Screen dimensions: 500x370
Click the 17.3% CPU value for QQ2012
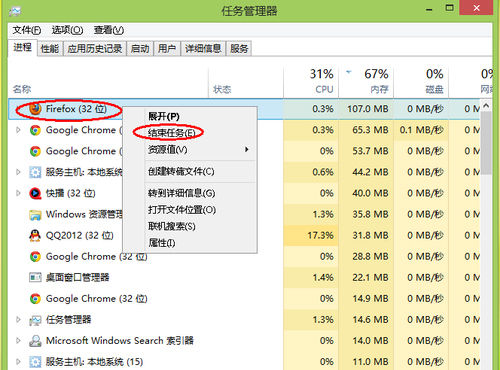311,235
